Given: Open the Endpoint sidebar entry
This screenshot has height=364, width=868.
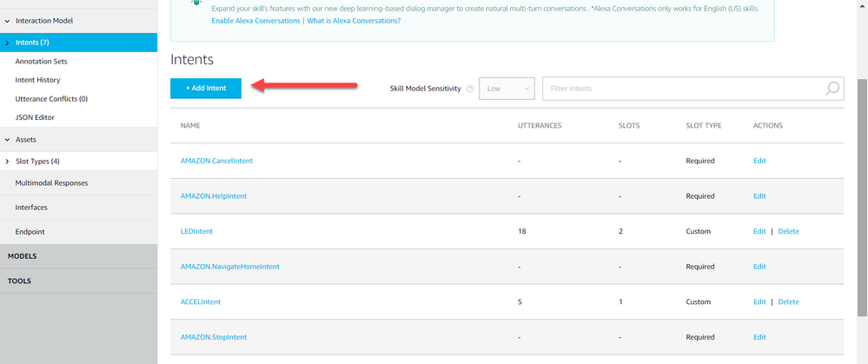Looking at the screenshot, I should click(30, 232).
